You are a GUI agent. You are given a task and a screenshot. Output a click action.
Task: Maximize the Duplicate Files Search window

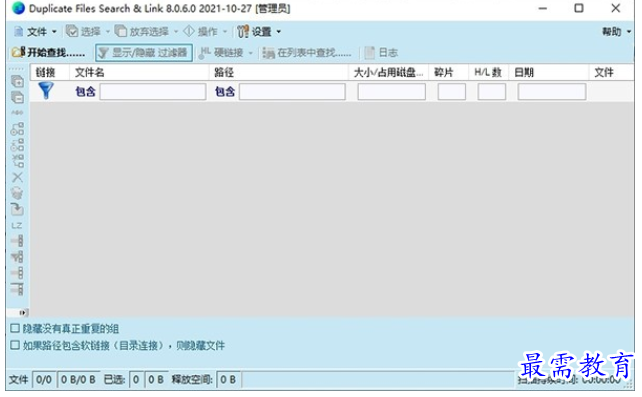(x=579, y=8)
